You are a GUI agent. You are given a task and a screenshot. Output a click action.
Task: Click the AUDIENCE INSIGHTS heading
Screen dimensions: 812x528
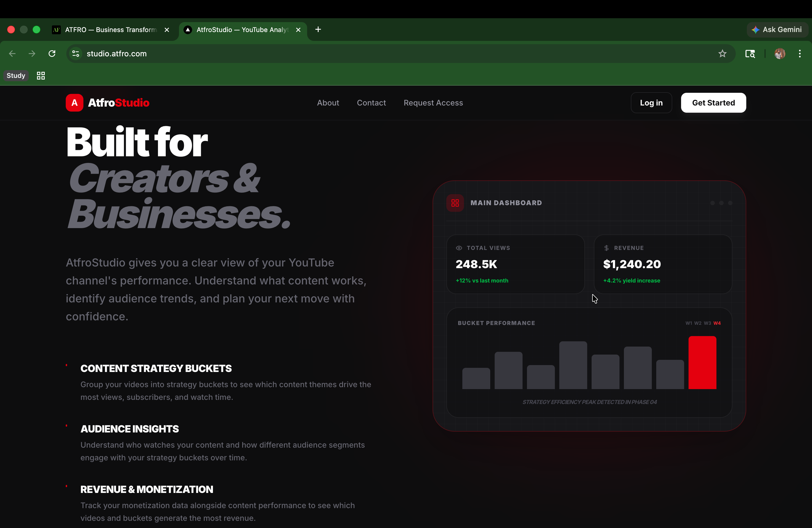(x=130, y=429)
